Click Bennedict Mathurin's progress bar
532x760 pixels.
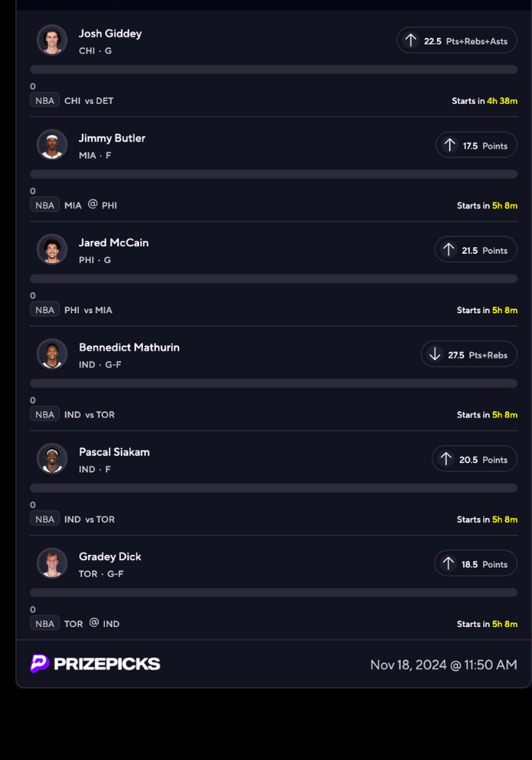click(274, 383)
